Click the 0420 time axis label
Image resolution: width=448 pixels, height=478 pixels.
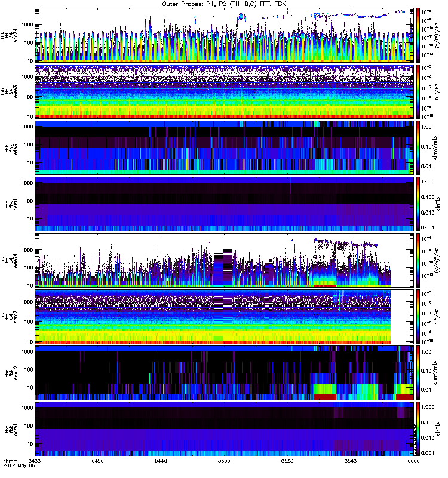(97, 461)
